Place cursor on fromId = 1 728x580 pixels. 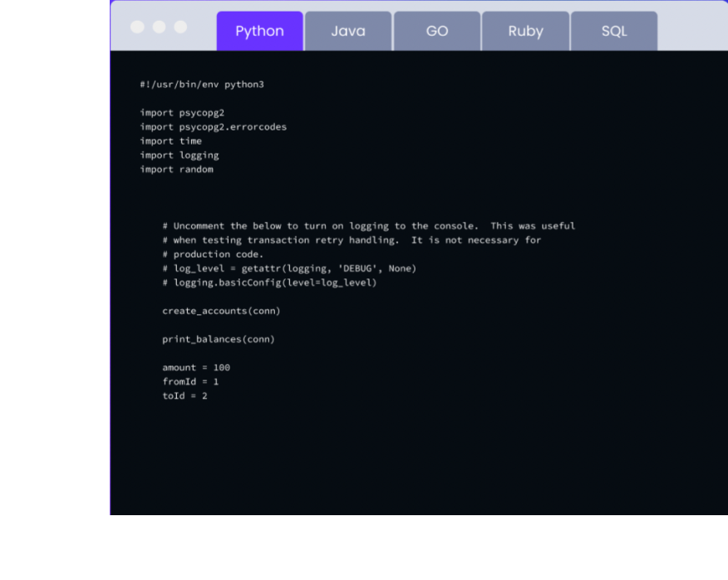click(190, 381)
